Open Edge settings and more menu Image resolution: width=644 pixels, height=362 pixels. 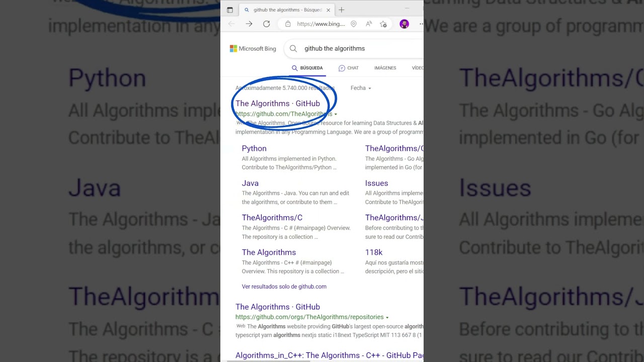coord(421,24)
